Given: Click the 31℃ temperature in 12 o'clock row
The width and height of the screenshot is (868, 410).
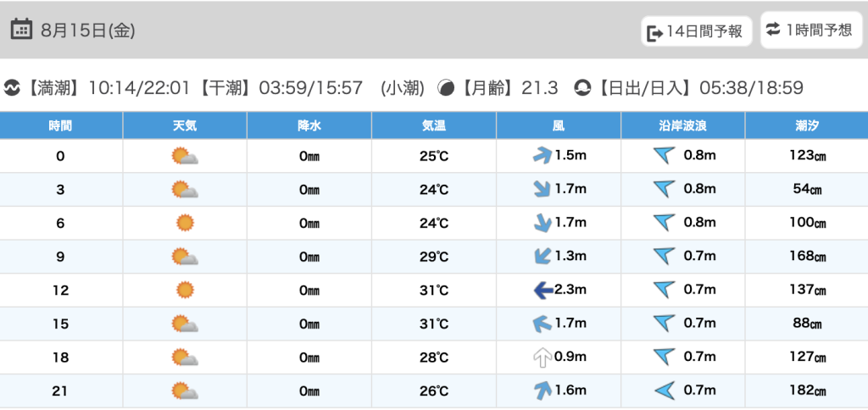Looking at the screenshot, I should tap(434, 291).
